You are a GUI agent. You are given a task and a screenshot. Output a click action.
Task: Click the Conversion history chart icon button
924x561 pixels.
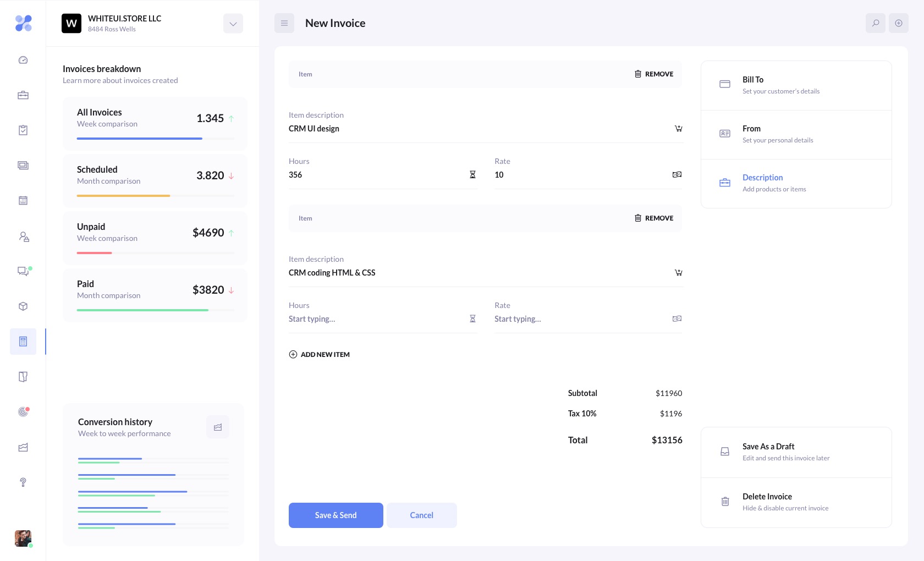point(218,427)
